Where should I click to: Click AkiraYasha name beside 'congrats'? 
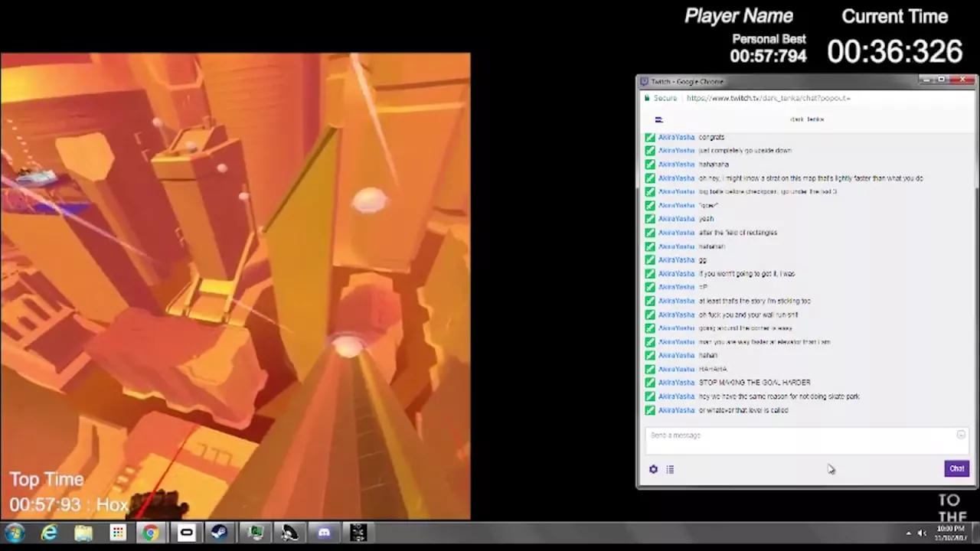(x=676, y=138)
